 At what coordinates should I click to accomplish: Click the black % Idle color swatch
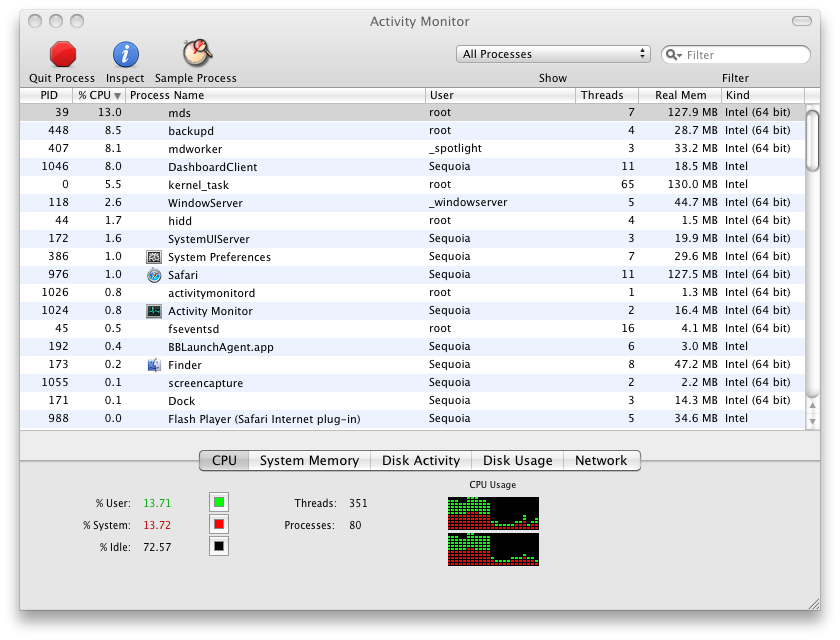pos(219,546)
